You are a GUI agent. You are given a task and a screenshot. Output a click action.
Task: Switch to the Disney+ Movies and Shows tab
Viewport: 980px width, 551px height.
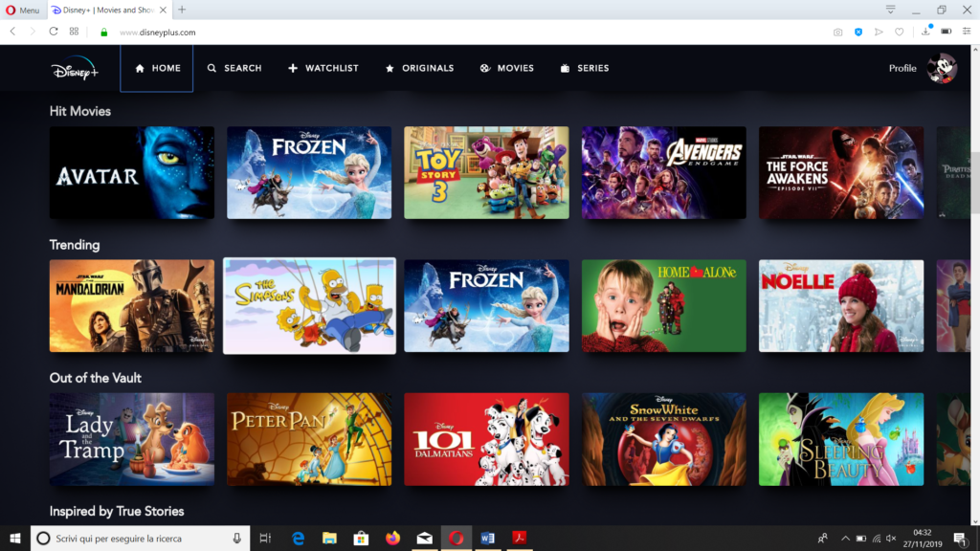click(x=105, y=11)
